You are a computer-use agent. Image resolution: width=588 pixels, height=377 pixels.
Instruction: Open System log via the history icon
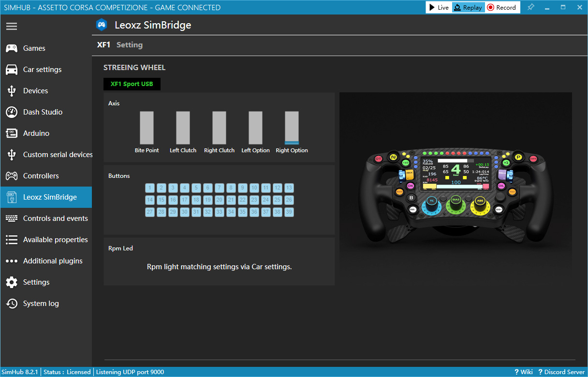click(12, 304)
